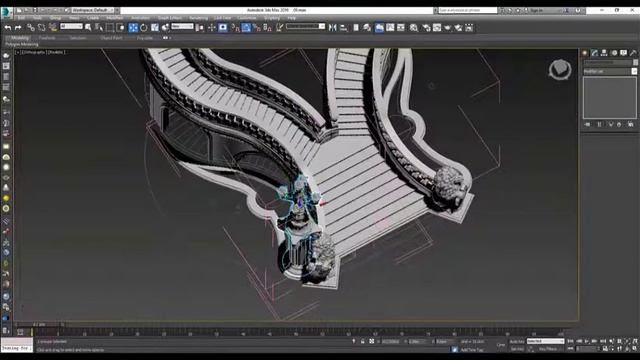Switch to the Modeling ribbon tab
Image resolution: width=640 pixels, height=360 pixels.
(x=20, y=38)
